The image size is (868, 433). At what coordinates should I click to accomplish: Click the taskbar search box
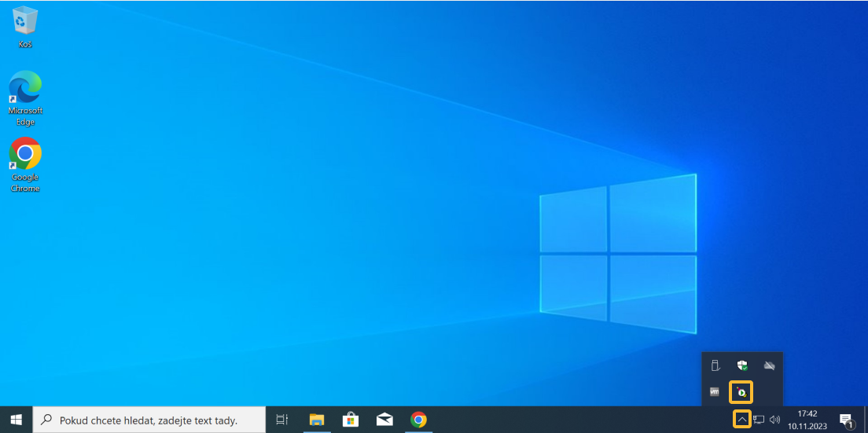point(149,420)
